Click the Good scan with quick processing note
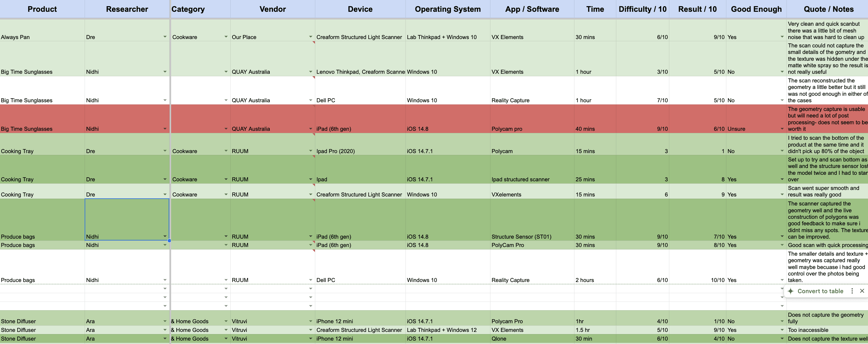Screen dimensions: 868x344 coord(827,245)
